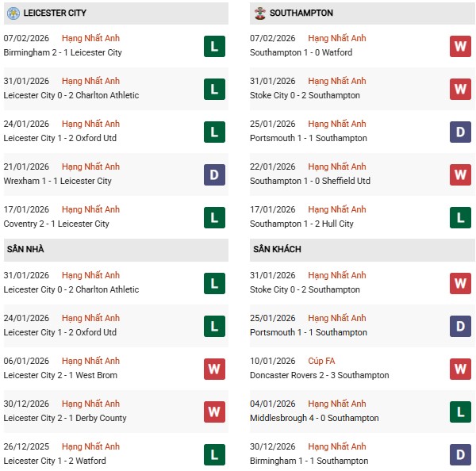Click the Leicester City club crest icon
The height and width of the screenshot is (471, 476).
[x=13, y=13]
